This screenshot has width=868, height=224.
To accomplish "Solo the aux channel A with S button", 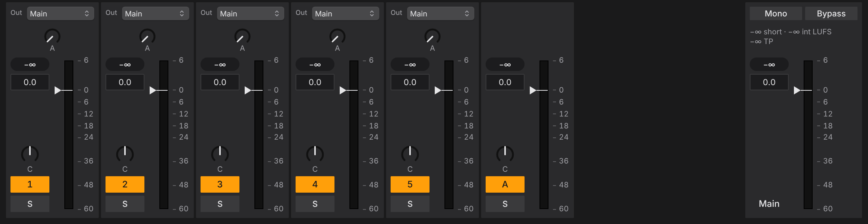I will click(505, 204).
